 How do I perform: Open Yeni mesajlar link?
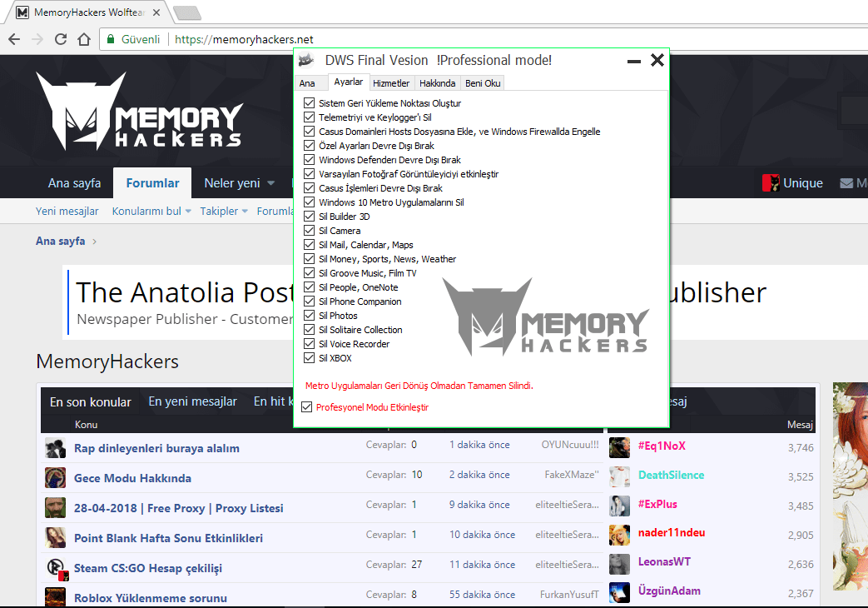tap(67, 212)
